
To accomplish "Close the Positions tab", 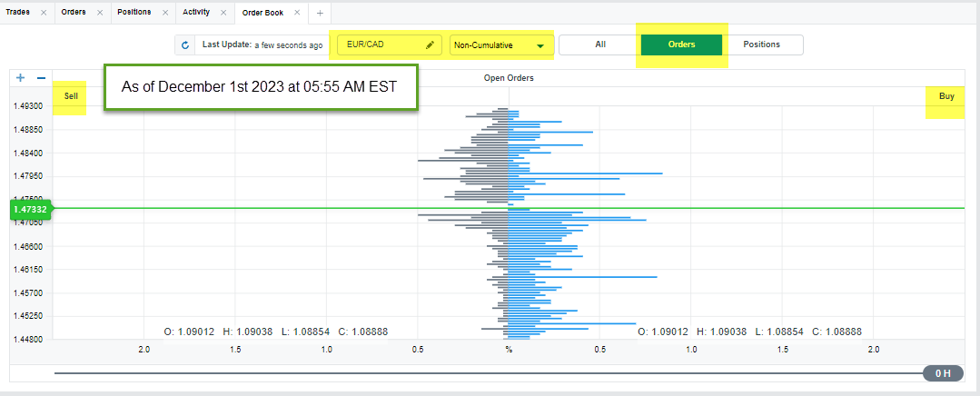I will pos(165,13).
